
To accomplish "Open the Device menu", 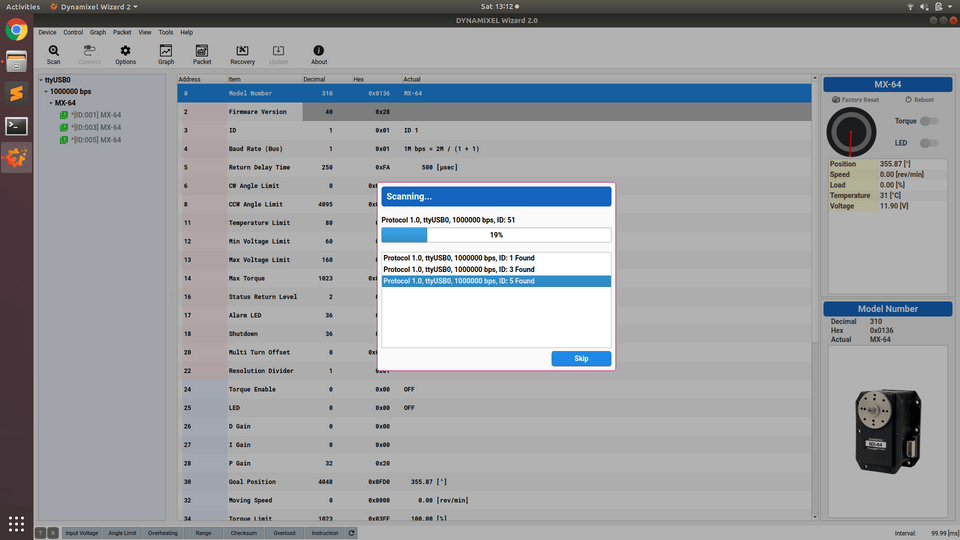I will (47, 32).
